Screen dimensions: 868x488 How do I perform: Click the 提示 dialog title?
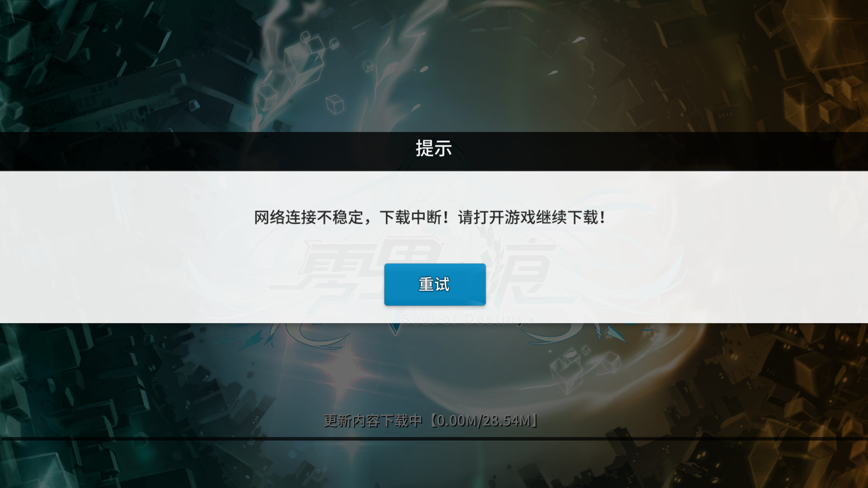[x=434, y=148]
